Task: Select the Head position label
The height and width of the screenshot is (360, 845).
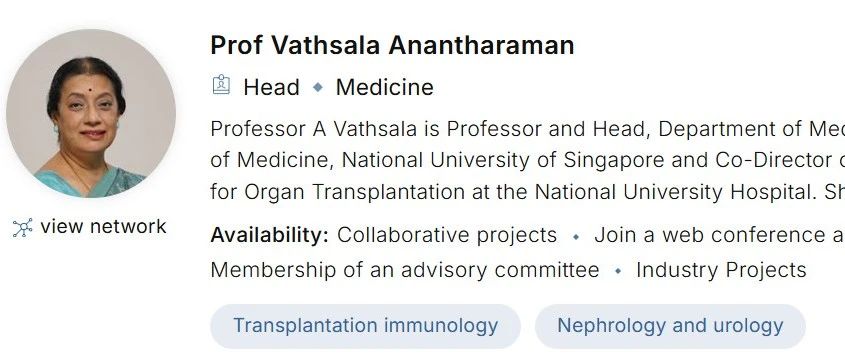Action: (271, 87)
